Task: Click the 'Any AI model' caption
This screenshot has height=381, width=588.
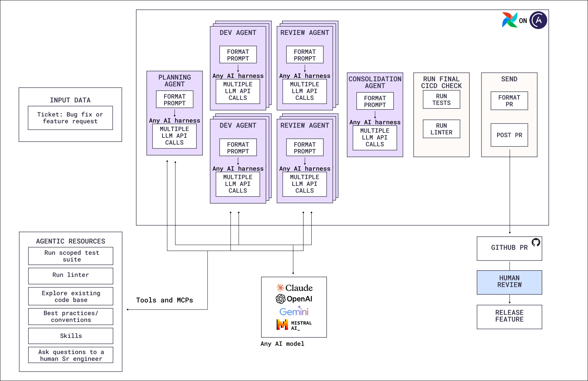Action: pos(282,344)
